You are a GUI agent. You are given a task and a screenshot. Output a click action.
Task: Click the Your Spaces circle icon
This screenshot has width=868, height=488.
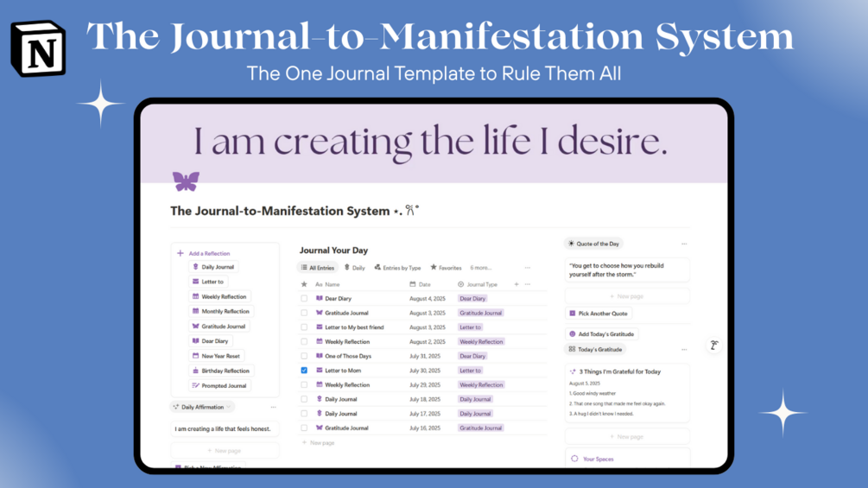coord(574,459)
